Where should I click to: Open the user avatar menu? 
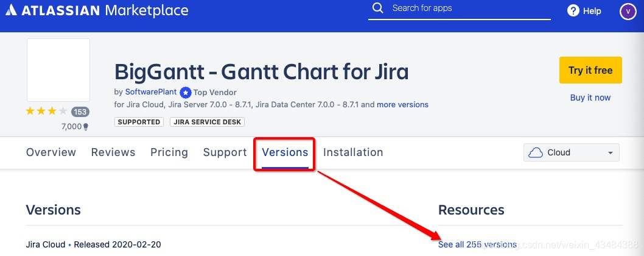pos(628,11)
